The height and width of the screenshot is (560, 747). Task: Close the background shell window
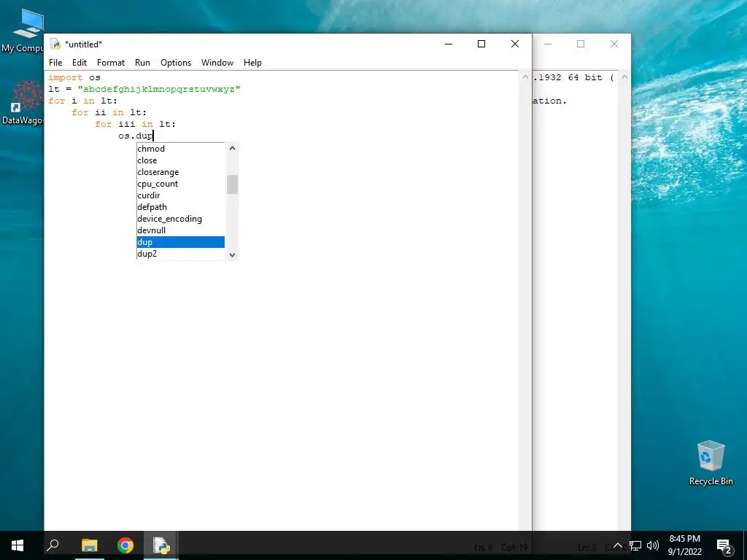614,44
